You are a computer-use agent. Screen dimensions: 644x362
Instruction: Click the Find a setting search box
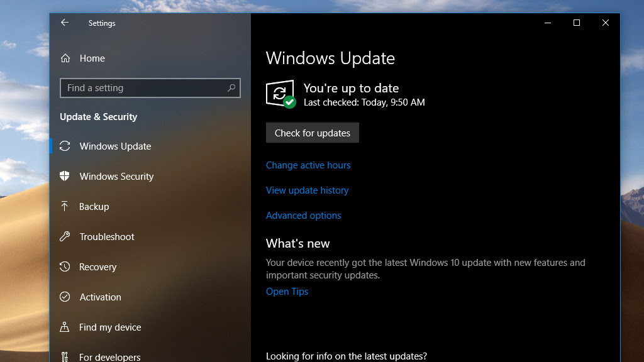tap(150, 88)
